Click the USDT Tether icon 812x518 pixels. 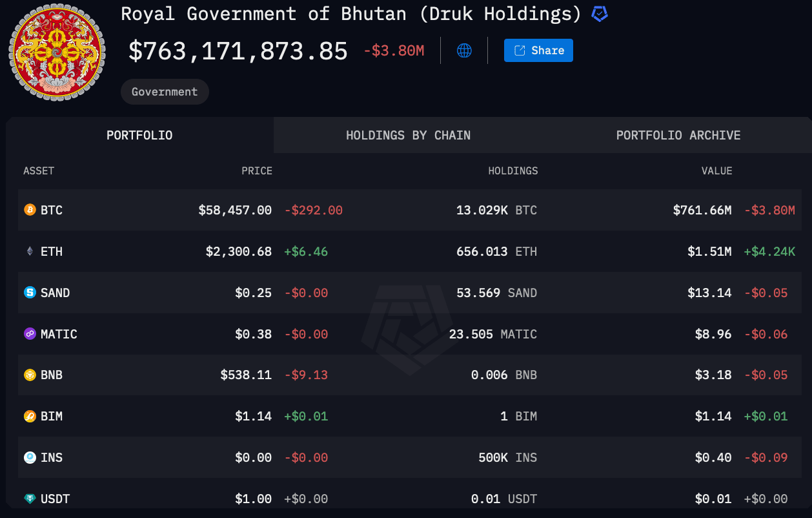(x=28, y=499)
